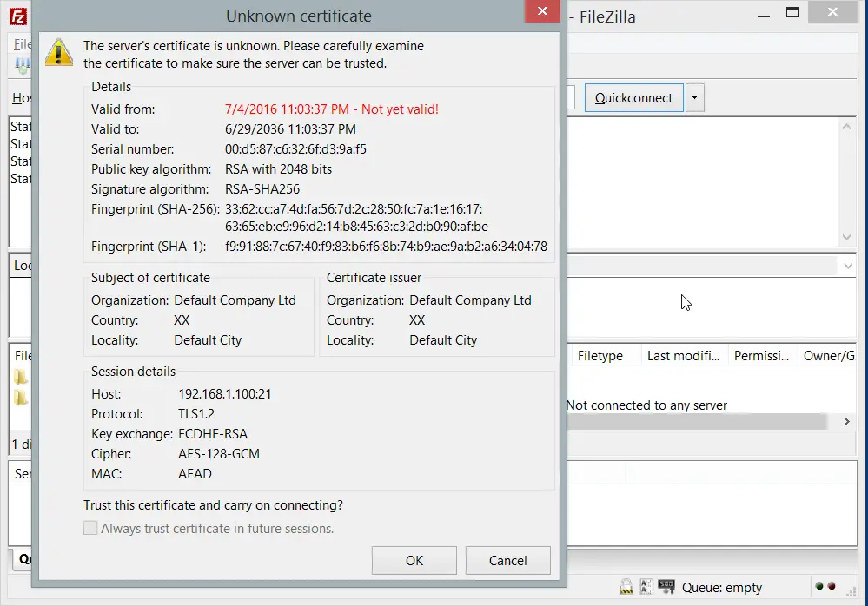Click the OK button to trust certificate
Viewport: 868px width, 606px height.
(x=414, y=560)
